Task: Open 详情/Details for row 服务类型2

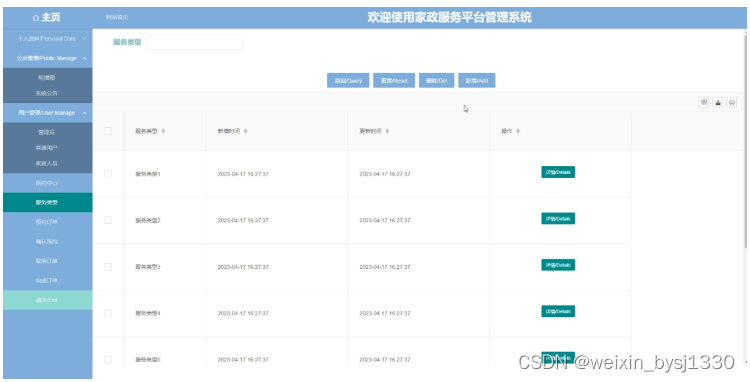Action: [x=558, y=218]
